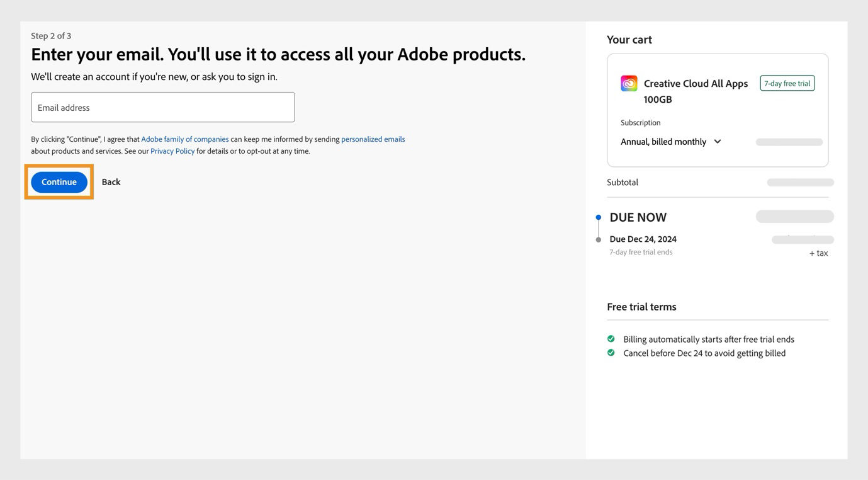Expand the Annual, billed monthly subscription dropdown

671,142
